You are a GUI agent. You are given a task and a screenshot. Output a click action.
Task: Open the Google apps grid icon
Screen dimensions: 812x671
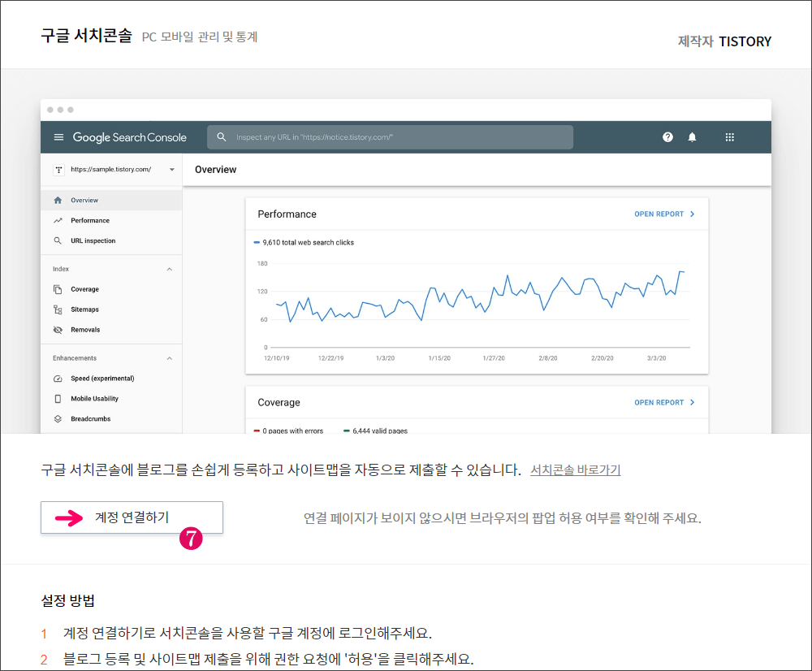(730, 137)
